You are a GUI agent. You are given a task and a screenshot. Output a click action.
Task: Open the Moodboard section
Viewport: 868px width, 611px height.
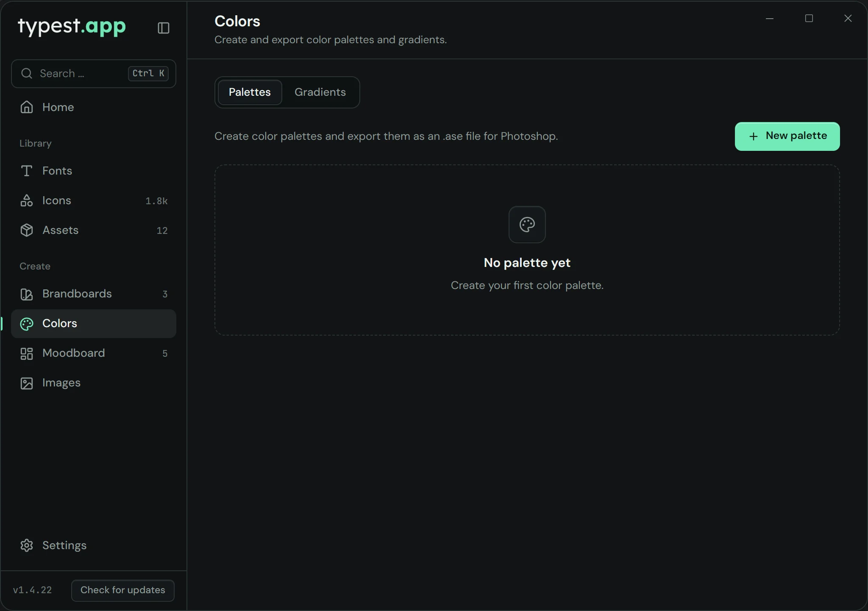point(94,353)
